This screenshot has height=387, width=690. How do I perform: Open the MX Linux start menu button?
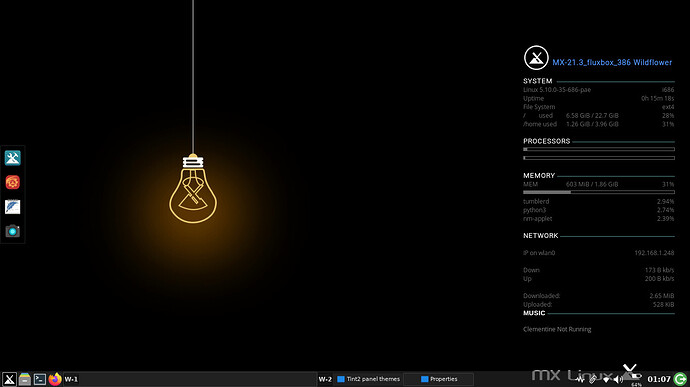click(9, 379)
